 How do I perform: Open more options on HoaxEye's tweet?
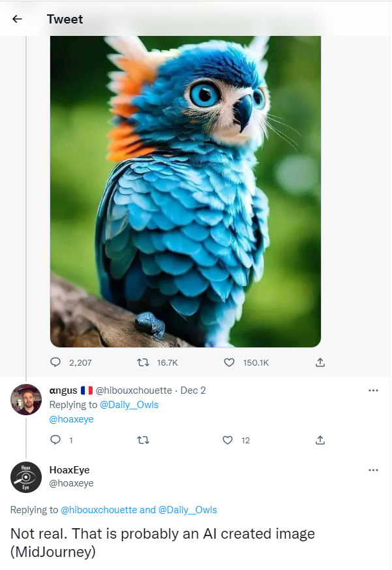click(373, 470)
